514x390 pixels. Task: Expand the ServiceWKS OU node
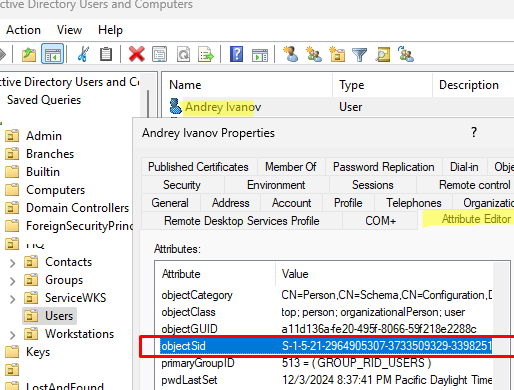click(12, 299)
